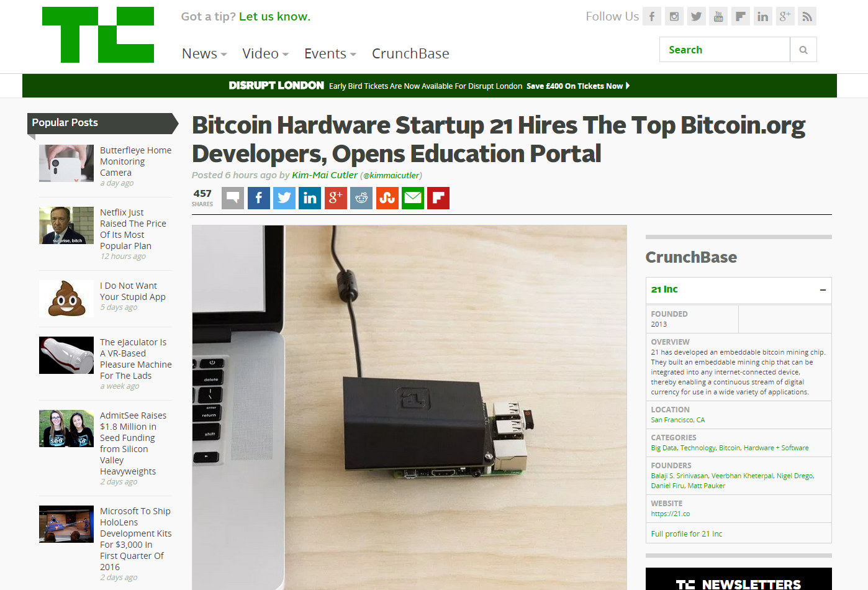Click inside the Search input field
868x590 pixels.
(725, 50)
